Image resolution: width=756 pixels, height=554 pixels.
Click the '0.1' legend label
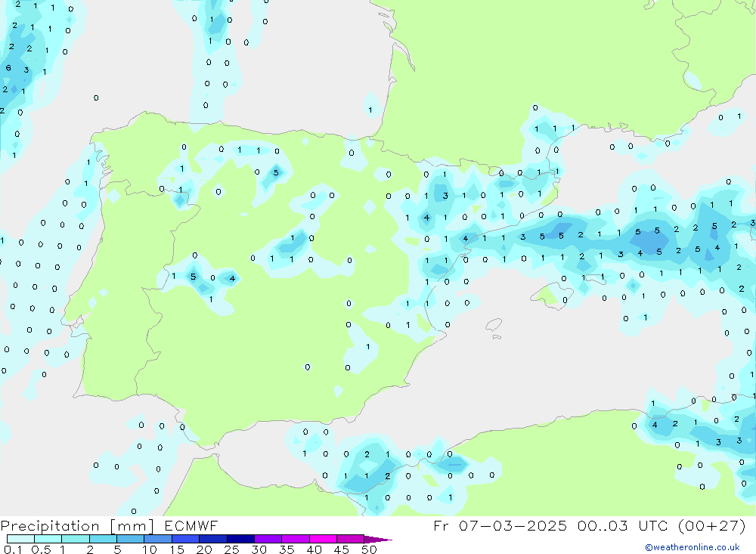coord(13,549)
